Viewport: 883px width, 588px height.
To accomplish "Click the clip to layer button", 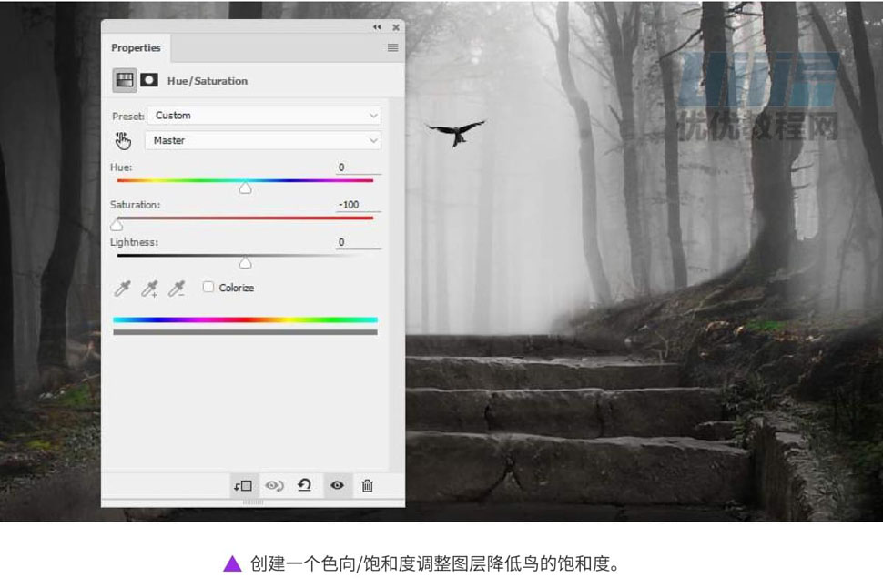I will tap(243, 485).
